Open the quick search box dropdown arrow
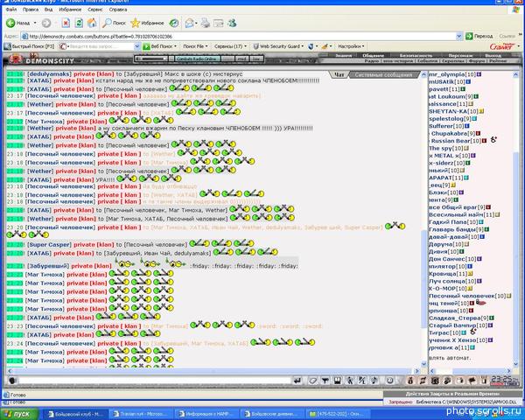This screenshot has height=420, width=525. (137, 46)
